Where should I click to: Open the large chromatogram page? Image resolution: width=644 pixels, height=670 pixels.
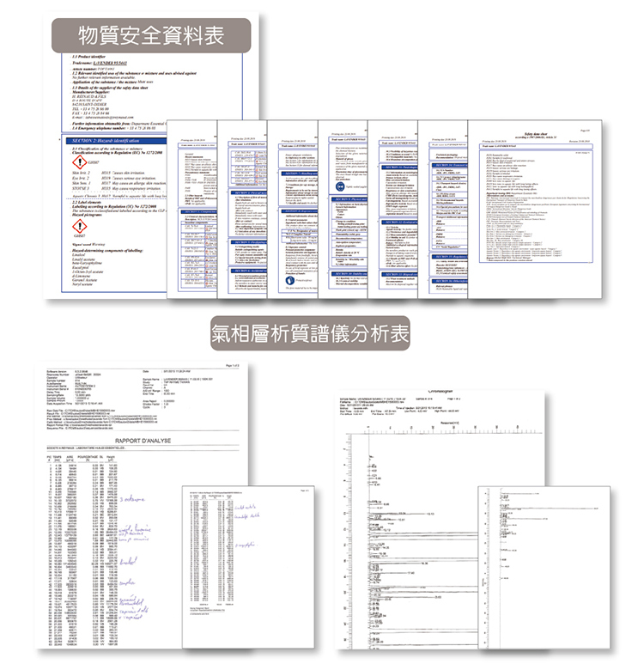[x=441, y=520]
